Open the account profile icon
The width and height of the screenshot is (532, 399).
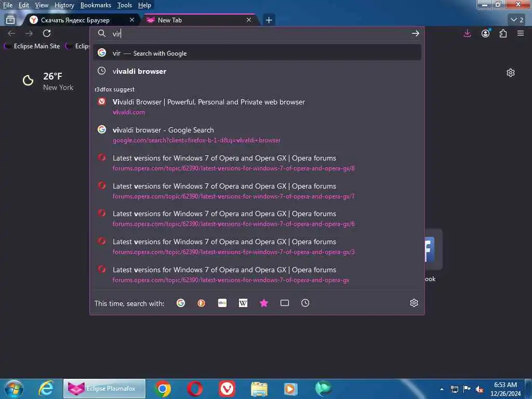coord(486,33)
